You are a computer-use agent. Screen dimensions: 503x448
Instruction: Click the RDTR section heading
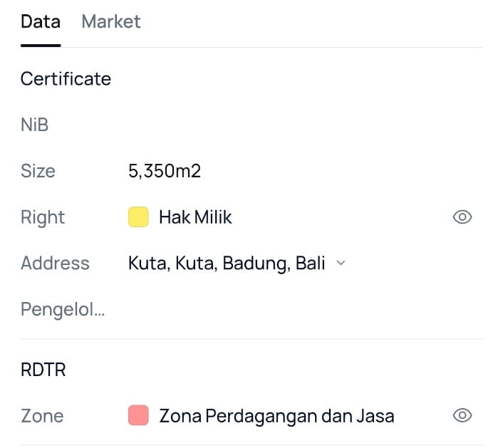click(x=43, y=370)
